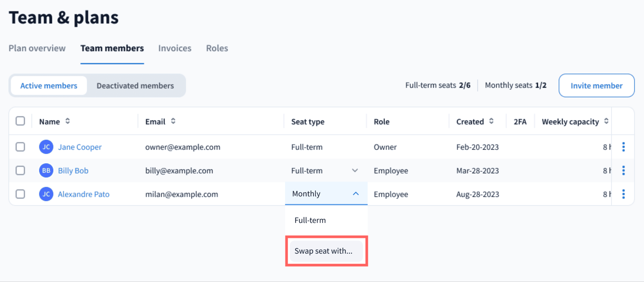Sort members by Email column arrows
The image size is (644, 282).
(173, 121)
